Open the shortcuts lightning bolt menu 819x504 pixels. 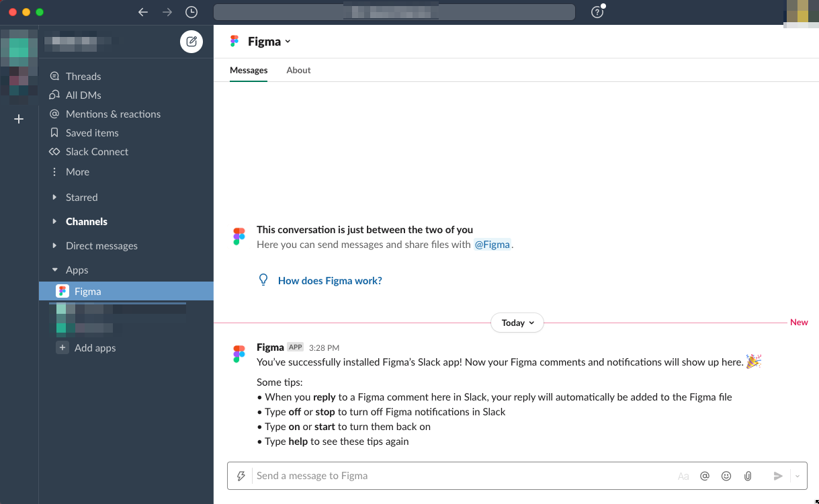241,476
